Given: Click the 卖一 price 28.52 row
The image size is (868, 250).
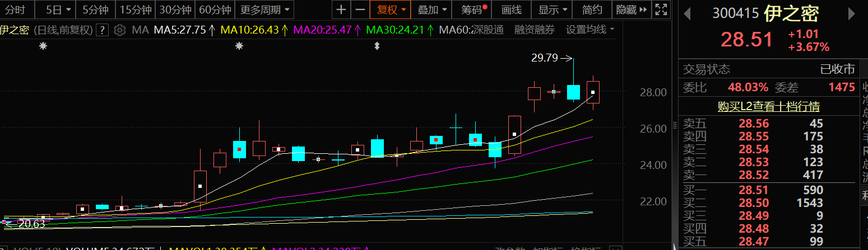Looking at the screenshot, I should [769, 176].
